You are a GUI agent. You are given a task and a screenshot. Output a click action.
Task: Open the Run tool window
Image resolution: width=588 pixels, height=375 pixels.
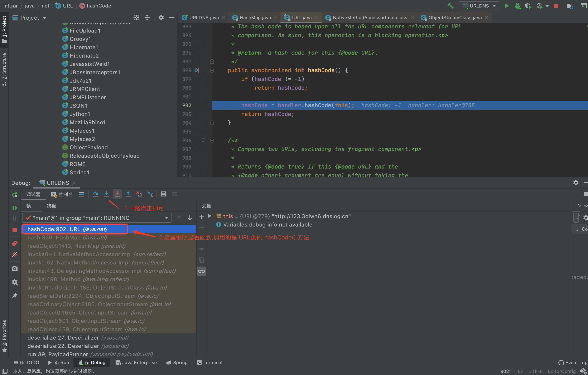click(x=59, y=362)
